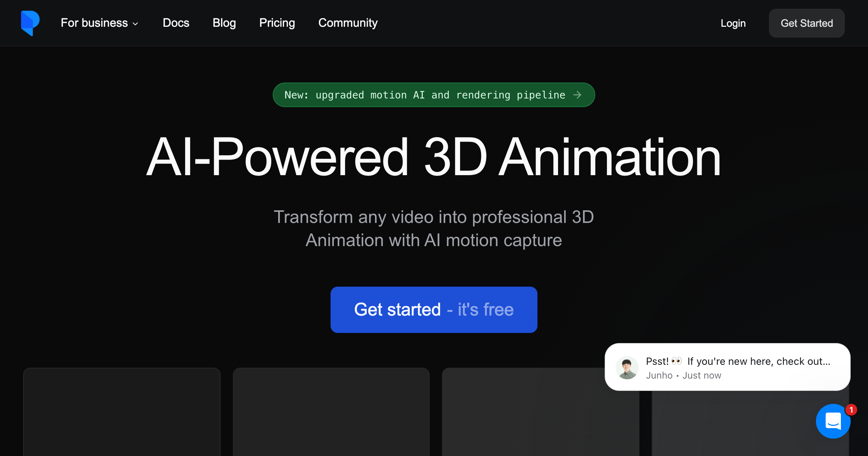This screenshot has height=456, width=868.
Task: Go to the Blog
Action: 224,23
